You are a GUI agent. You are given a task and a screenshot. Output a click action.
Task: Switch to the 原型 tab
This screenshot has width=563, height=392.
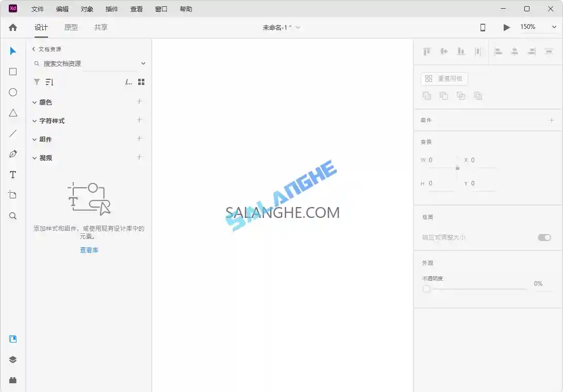[x=71, y=27]
